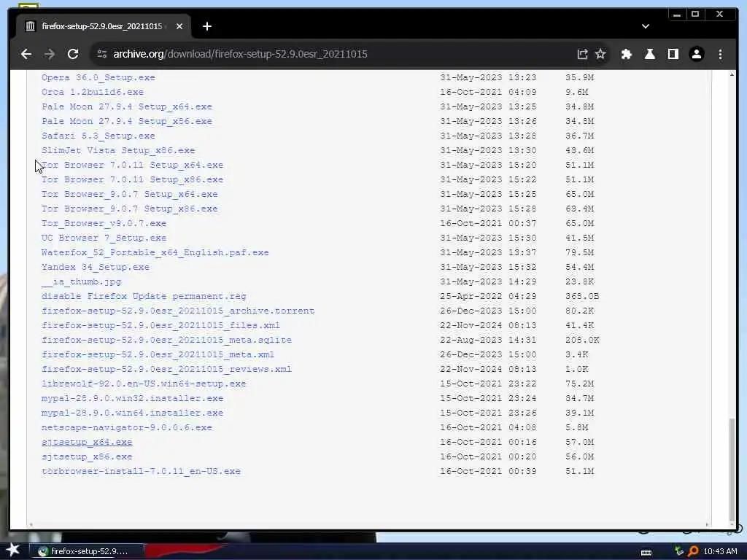
Task: Download Tor Browser_9.0.7 Setup_x64.exe
Action: coord(130,194)
